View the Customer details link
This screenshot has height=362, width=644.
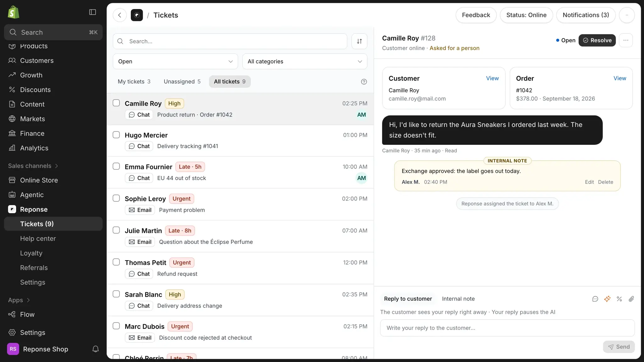coord(492,78)
